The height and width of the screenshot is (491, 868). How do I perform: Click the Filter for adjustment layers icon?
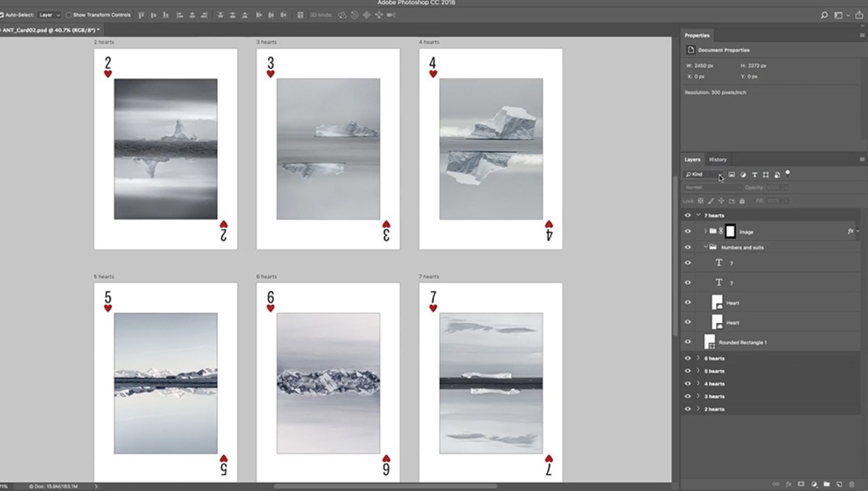pos(743,174)
